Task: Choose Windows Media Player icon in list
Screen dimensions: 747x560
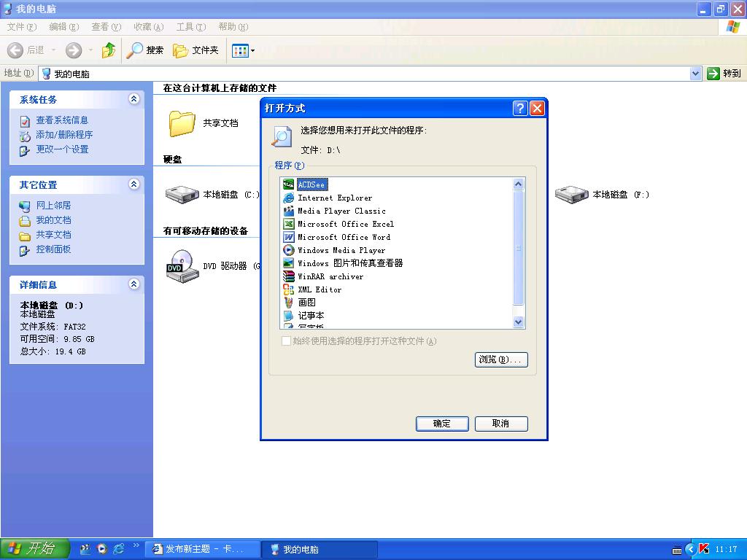Action: pos(288,250)
